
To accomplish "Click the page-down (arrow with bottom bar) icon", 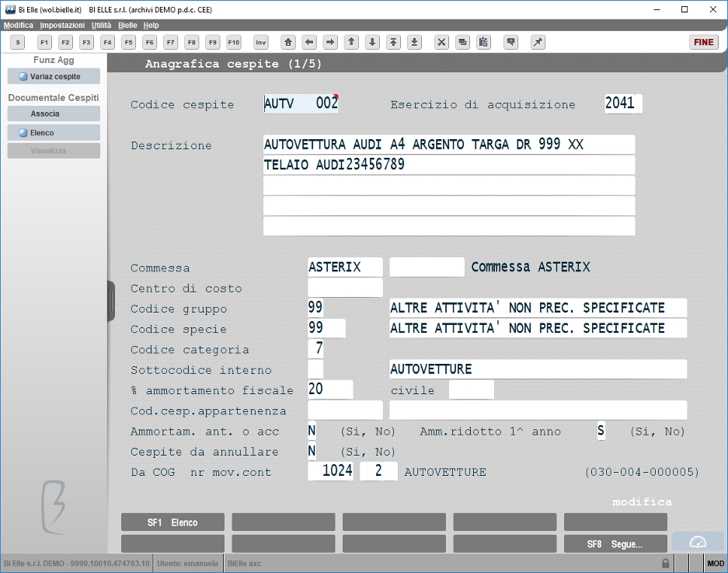I will [415, 42].
